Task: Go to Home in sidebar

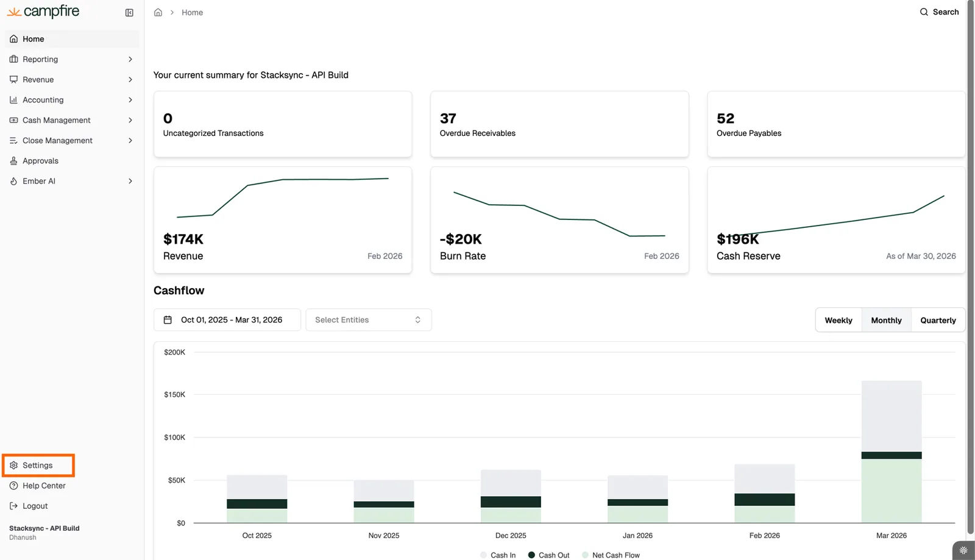Action: pyautogui.click(x=72, y=39)
